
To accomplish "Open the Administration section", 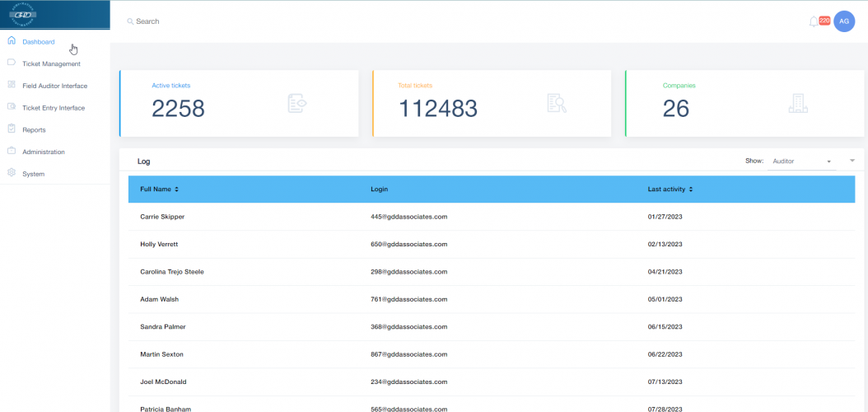I will [x=44, y=152].
